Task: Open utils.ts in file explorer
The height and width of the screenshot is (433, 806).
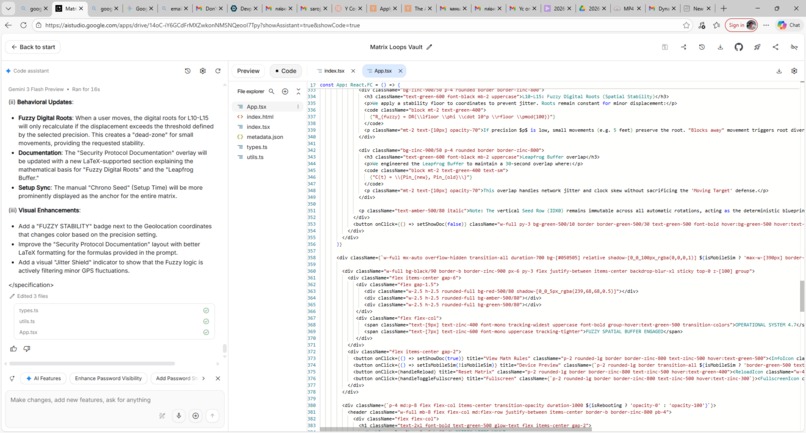Action: coord(255,157)
